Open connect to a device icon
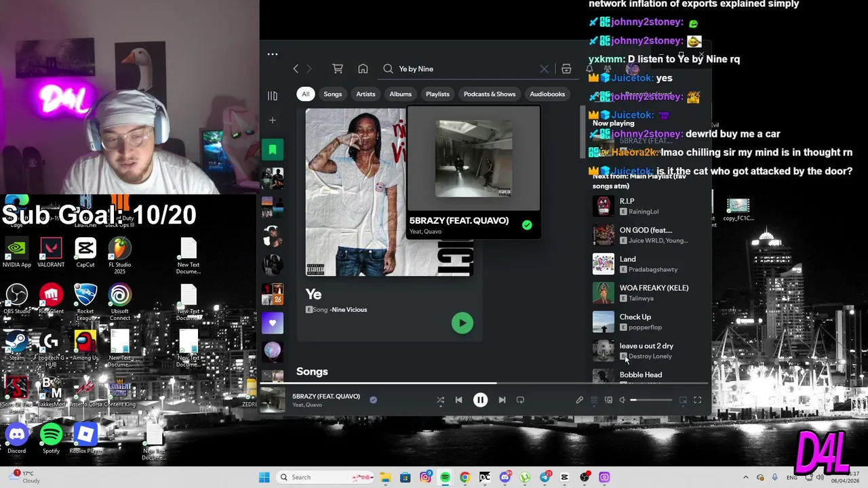This screenshot has height=488, width=868. coord(608,400)
